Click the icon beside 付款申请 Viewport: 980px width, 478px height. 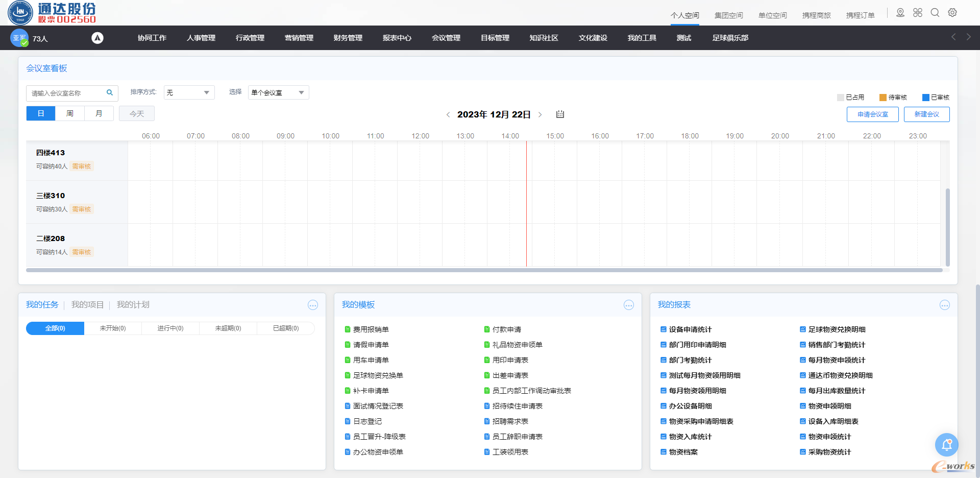click(487, 330)
